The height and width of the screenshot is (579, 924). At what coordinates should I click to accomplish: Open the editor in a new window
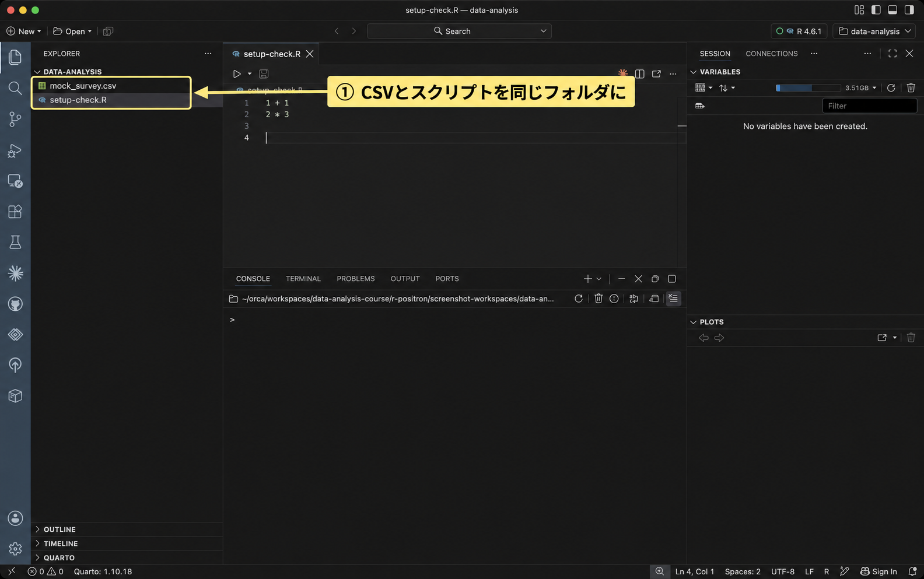(656, 74)
